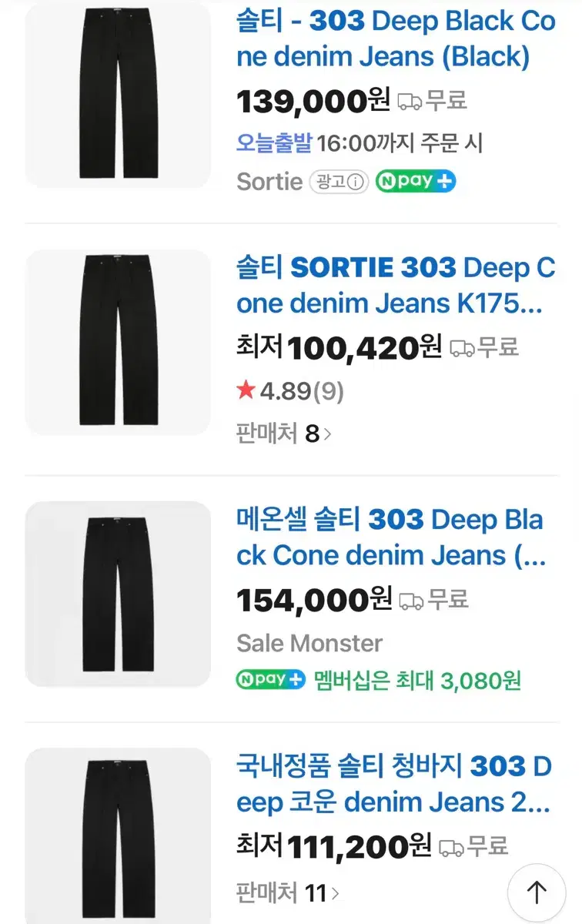Screen dimensions: 582x924
Task: Click the delivery truck icon beside 100,420원
Action: click(x=462, y=348)
